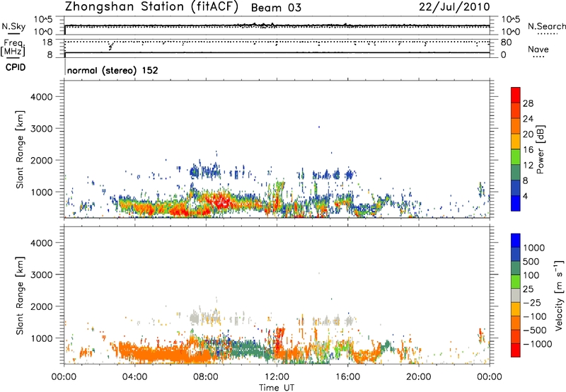566x392 pixels.
Task: Click the "3000" tick on the power panel
Action: [42, 129]
